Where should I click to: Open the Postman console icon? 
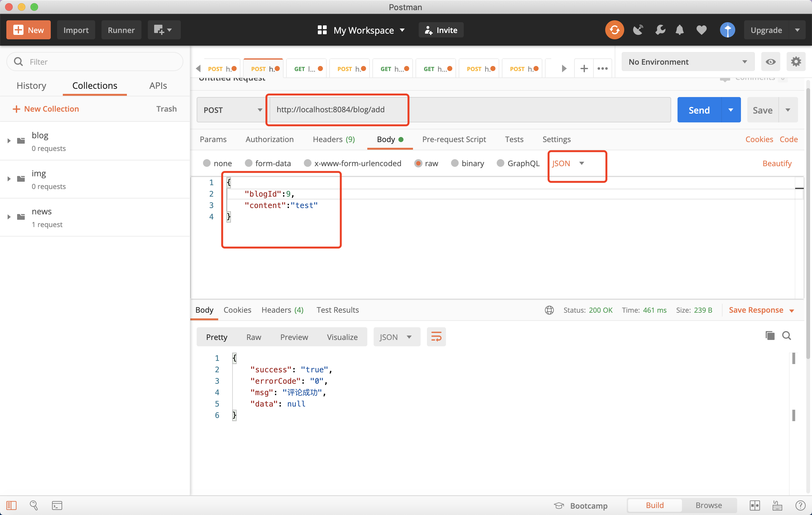click(x=57, y=505)
